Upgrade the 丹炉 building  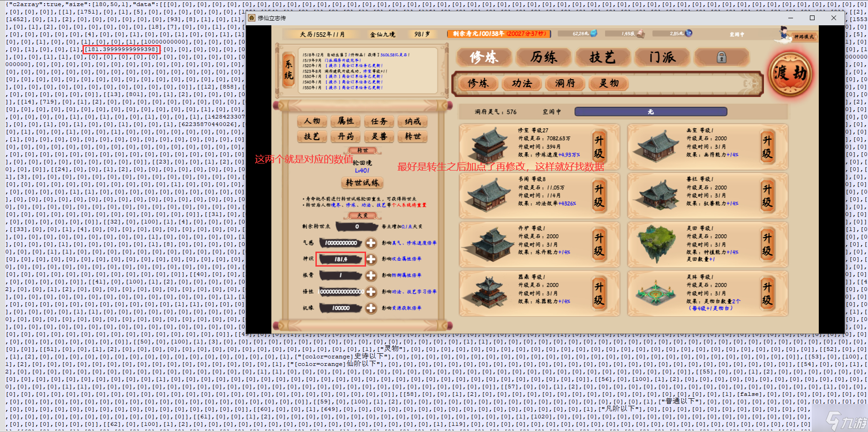[599, 244]
